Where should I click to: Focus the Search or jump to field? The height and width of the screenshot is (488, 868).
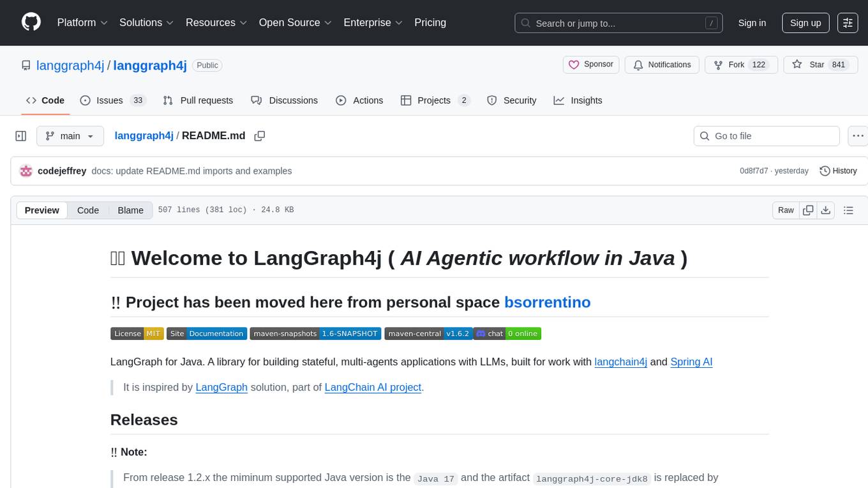(618, 23)
